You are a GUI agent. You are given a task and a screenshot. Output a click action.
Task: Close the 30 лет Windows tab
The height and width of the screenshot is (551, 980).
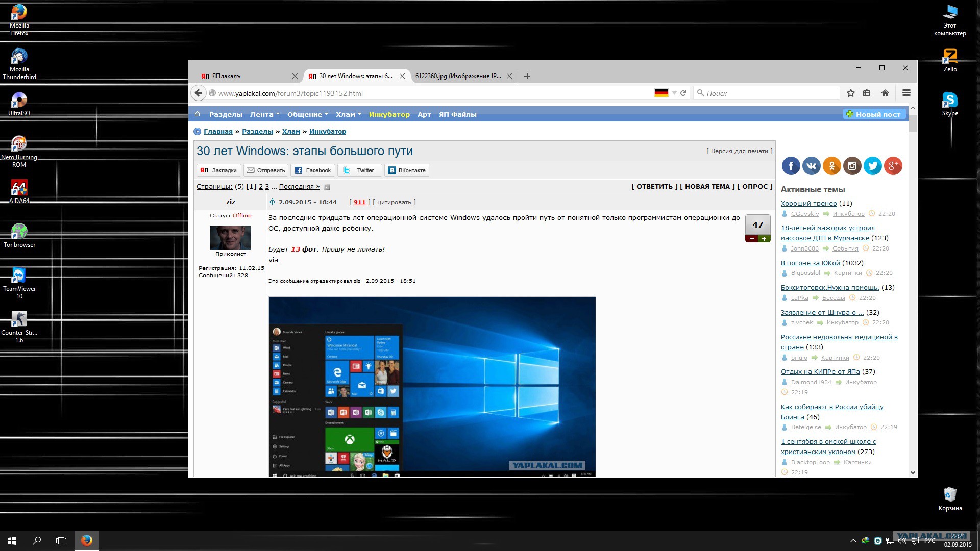(402, 76)
